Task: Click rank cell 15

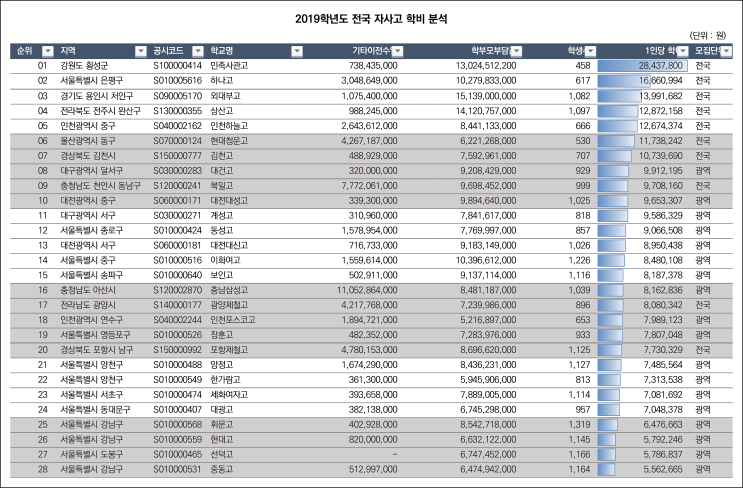Action: point(43,275)
